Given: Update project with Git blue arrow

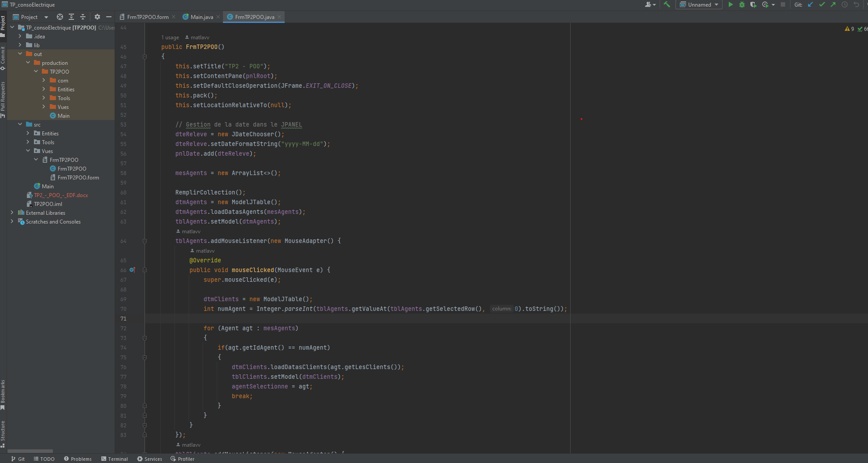Looking at the screenshot, I should click(x=810, y=5).
